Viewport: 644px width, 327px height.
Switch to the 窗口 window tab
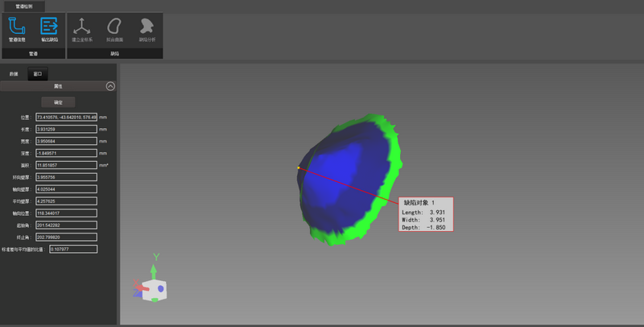point(37,74)
